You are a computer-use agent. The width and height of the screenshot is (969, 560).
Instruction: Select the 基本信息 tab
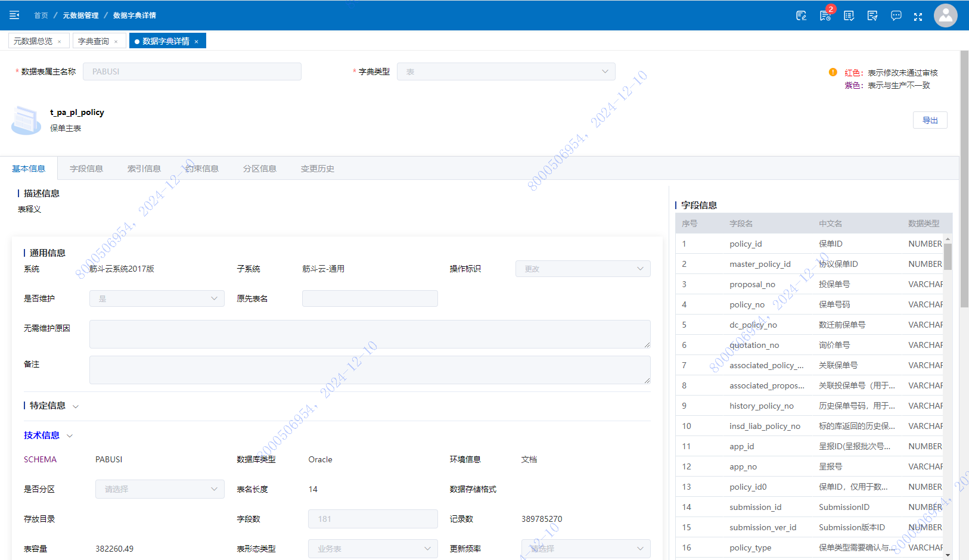tap(29, 169)
